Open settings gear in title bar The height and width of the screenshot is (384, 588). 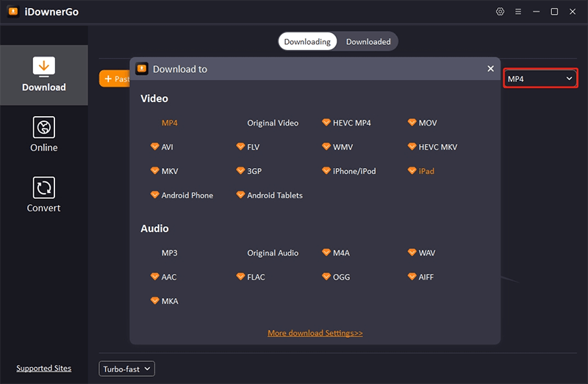500,12
